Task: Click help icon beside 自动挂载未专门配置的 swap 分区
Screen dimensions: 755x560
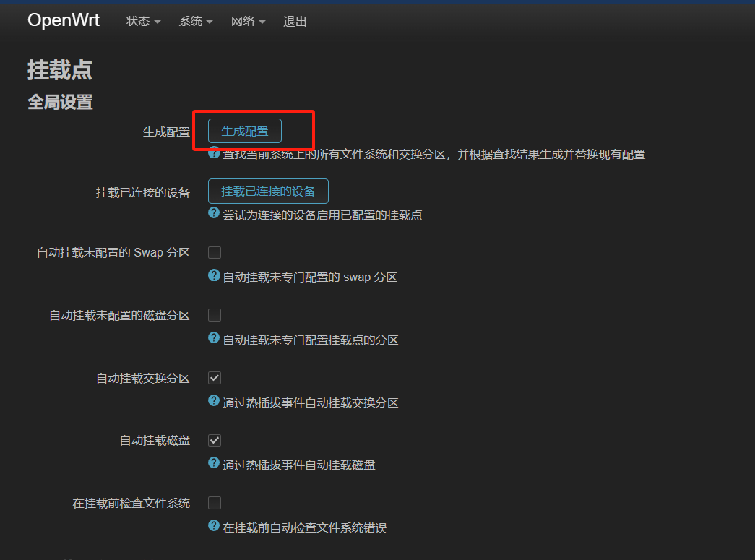Action: tap(214, 275)
